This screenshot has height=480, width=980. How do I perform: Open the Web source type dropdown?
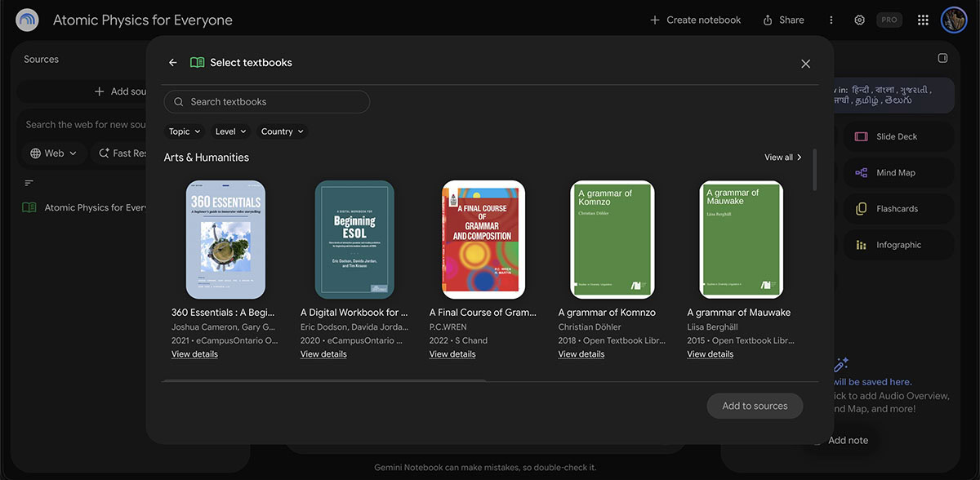tap(54, 153)
